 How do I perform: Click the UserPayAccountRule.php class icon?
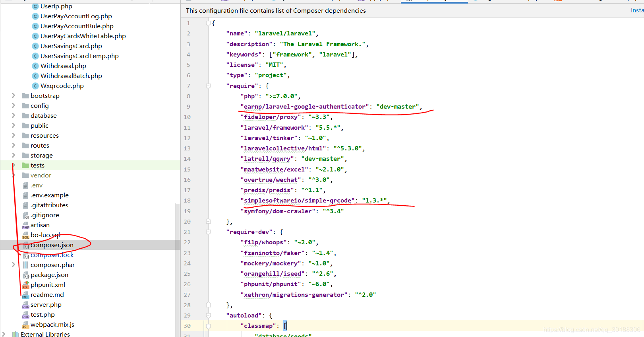35,26
